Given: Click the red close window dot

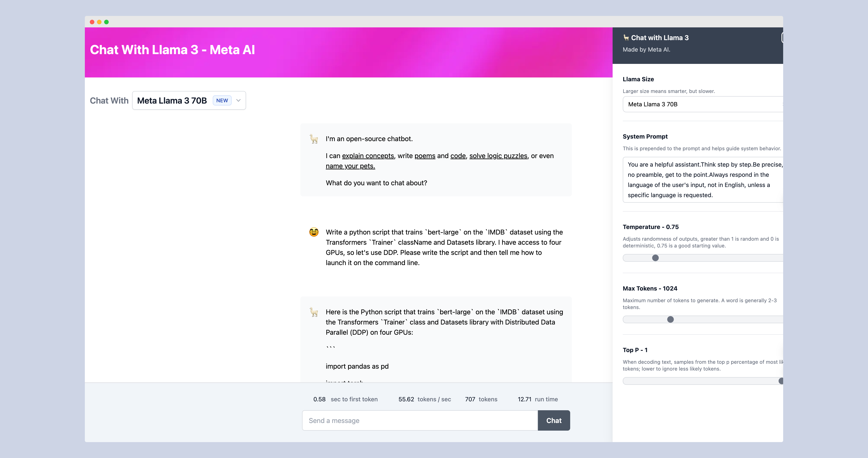Looking at the screenshot, I should click(92, 22).
